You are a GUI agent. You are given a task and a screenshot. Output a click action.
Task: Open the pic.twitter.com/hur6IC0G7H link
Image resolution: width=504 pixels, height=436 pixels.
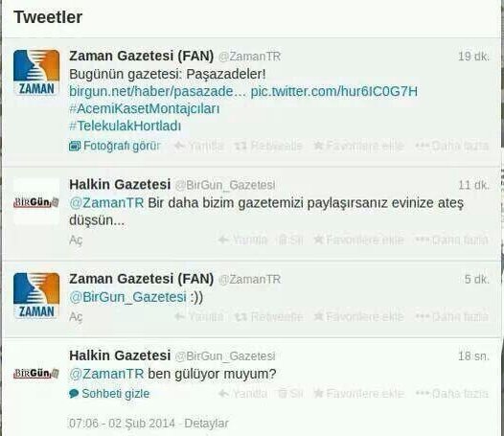[334, 91]
